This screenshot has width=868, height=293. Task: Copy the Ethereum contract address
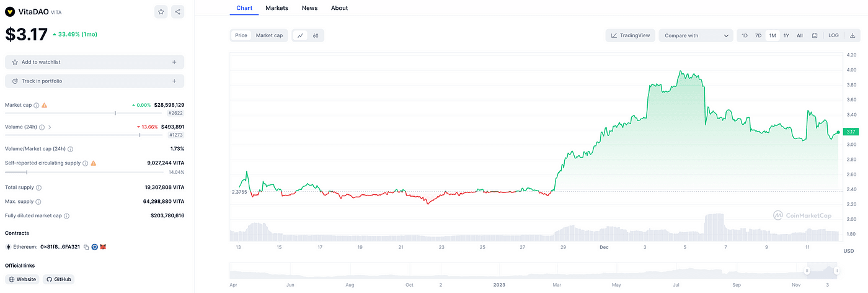[86, 247]
